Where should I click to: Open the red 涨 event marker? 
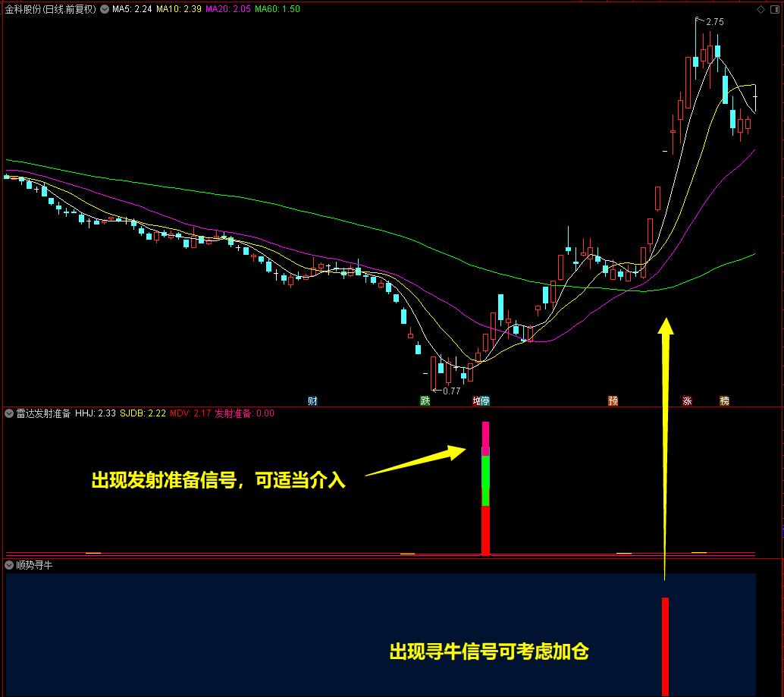click(x=687, y=400)
